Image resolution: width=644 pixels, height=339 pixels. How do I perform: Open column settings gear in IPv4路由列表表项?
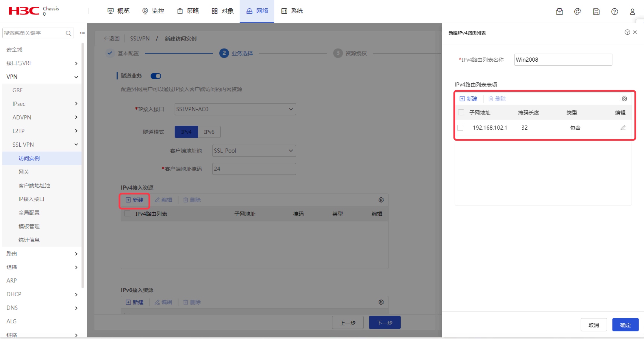pyautogui.click(x=624, y=99)
